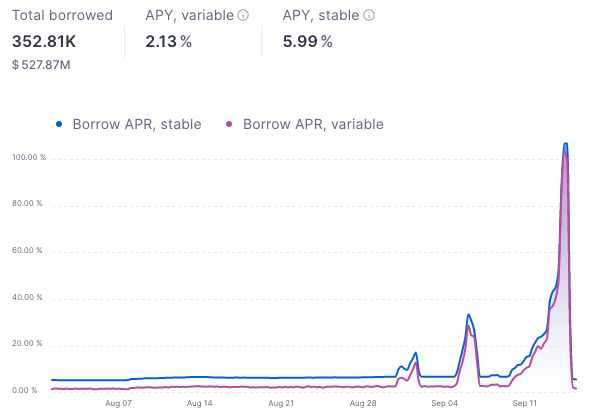Click blue dot for Borrow APR, stable
Image resolution: width=591 pixels, height=419 pixels.
tap(59, 124)
